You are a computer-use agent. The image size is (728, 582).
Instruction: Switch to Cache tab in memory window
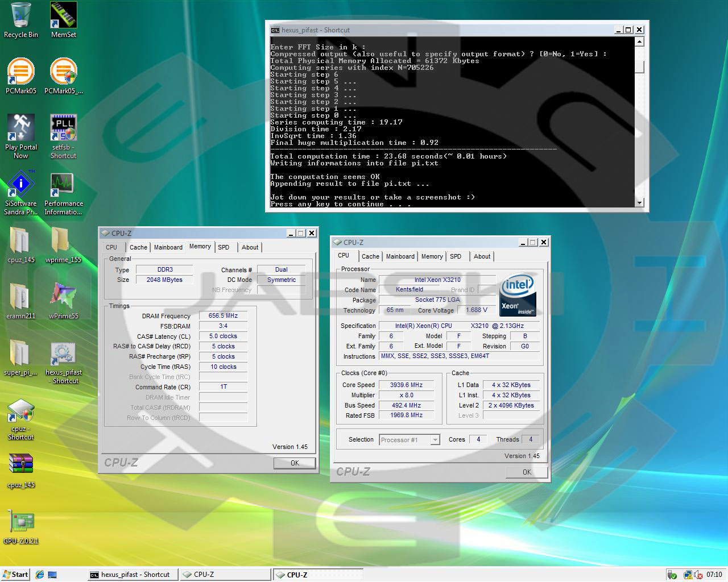tap(138, 247)
